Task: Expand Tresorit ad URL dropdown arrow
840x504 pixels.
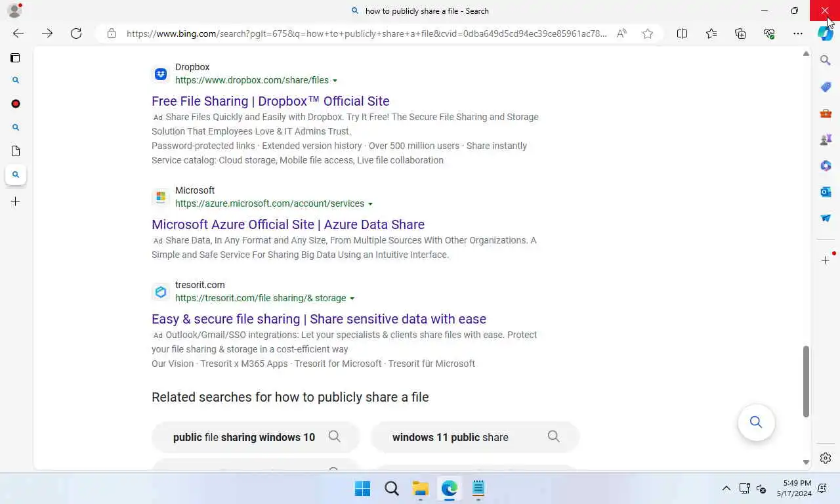Action: point(352,299)
